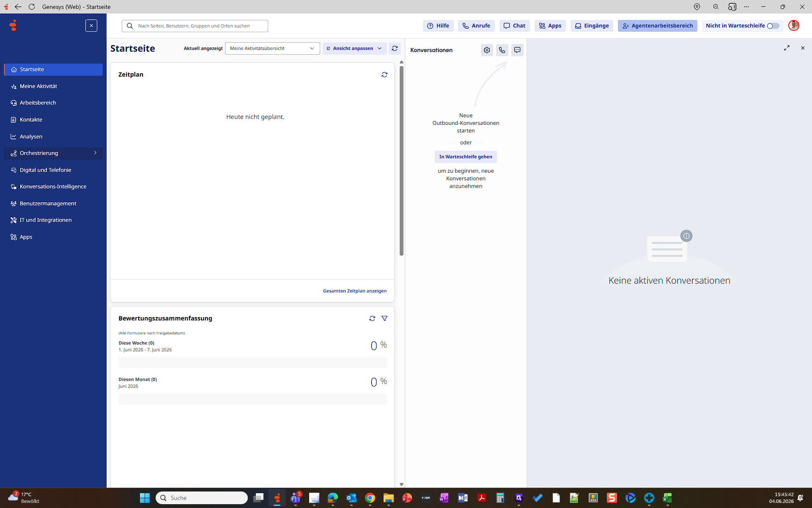Toggle the Nicht in Warteschleife switch
Screen dimensions: 812x508
click(x=773, y=26)
